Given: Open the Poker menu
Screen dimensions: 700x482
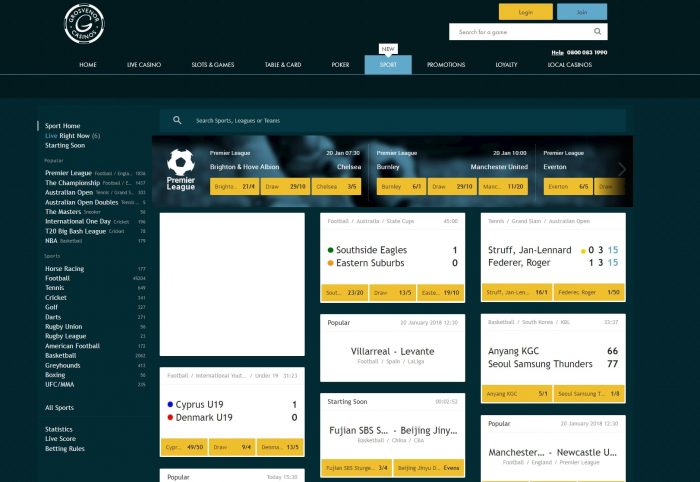Looking at the screenshot, I should click(340, 65).
